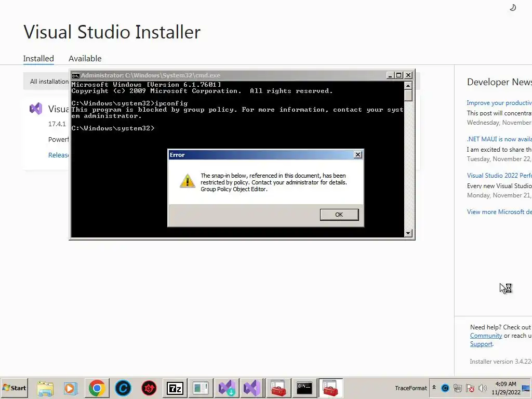Open the Visual Studio 2022 Performance news link

point(499,176)
